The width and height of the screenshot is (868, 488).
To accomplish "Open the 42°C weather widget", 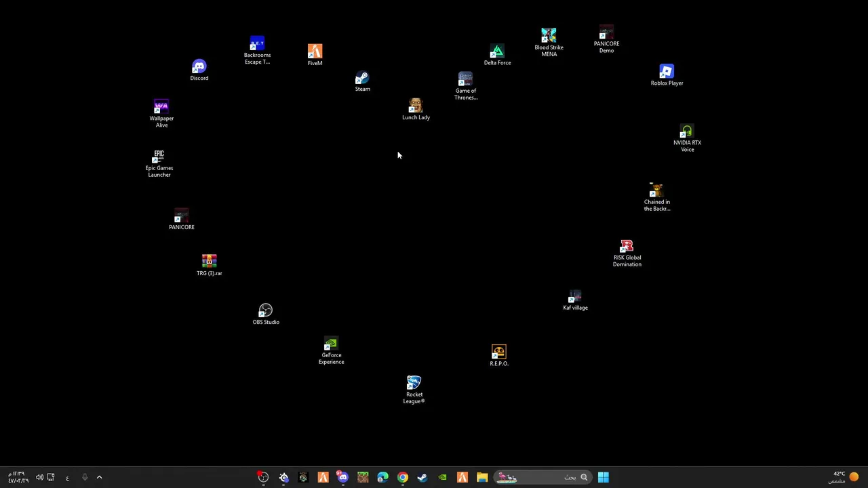I will 843,477.
